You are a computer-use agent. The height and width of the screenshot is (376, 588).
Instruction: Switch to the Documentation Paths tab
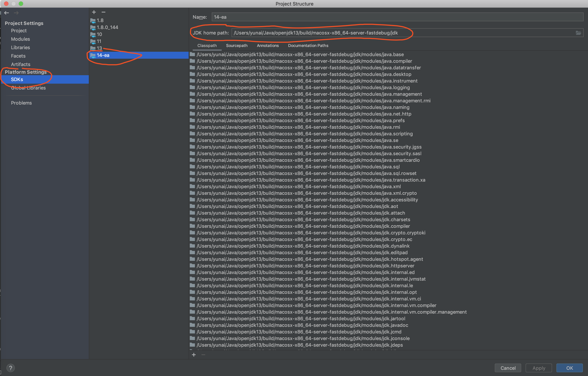(x=308, y=46)
